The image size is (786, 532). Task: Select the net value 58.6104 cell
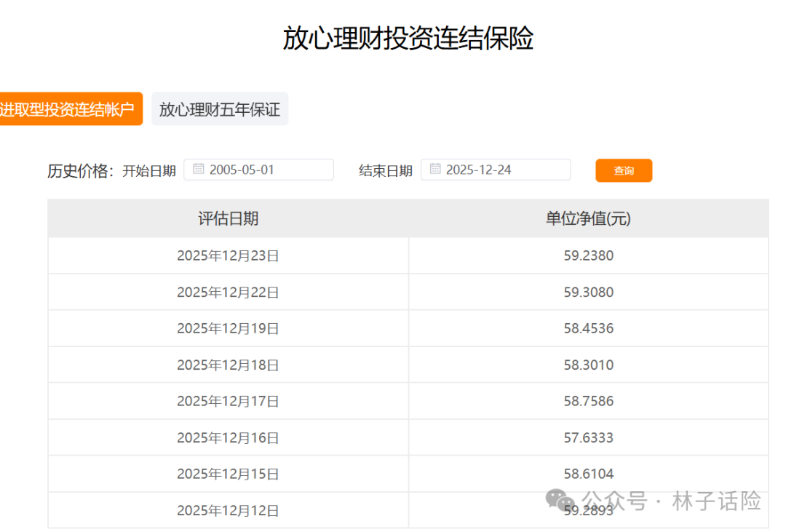pyautogui.click(x=588, y=474)
